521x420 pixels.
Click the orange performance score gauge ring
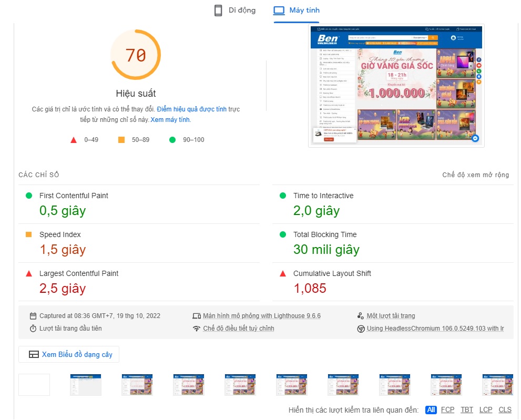pos(135,54)
